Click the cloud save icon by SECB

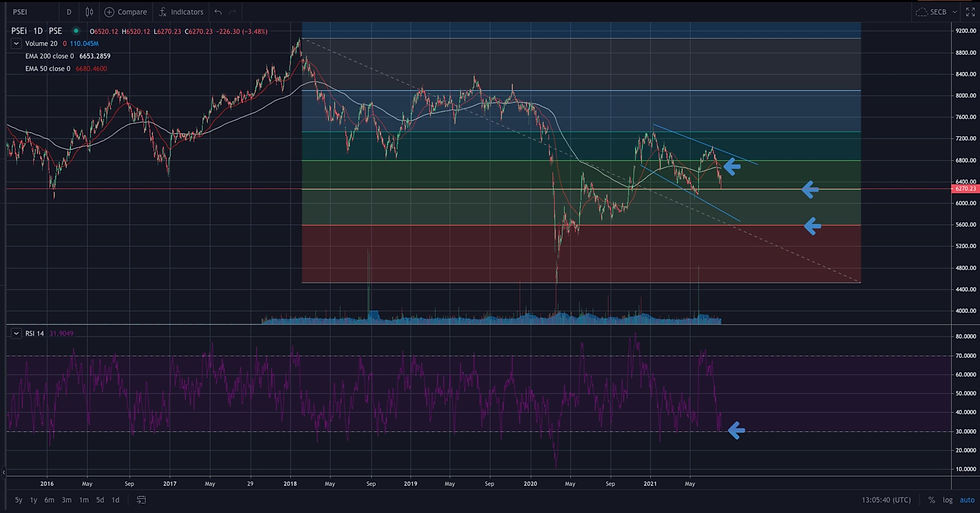921,12
